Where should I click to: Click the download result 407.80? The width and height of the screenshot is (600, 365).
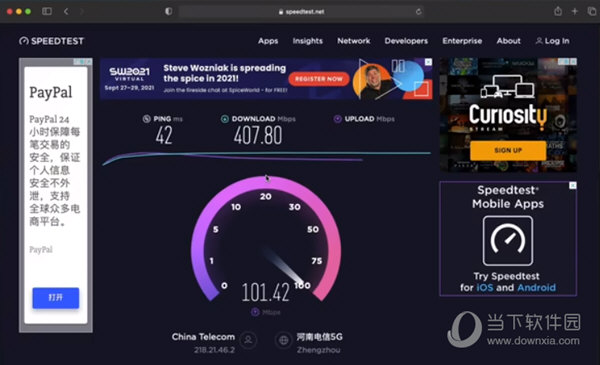tap(258, 135)
